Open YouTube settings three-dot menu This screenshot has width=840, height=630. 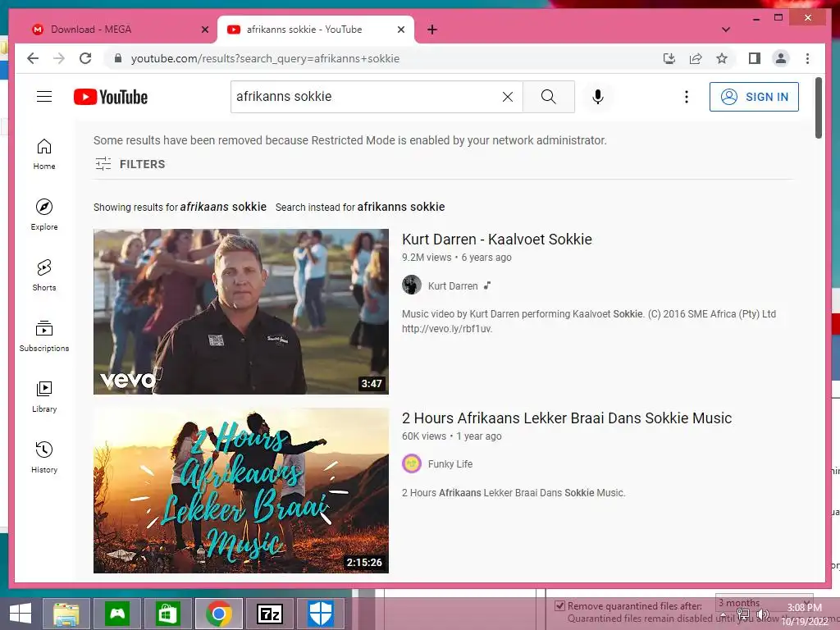[687, 97]
